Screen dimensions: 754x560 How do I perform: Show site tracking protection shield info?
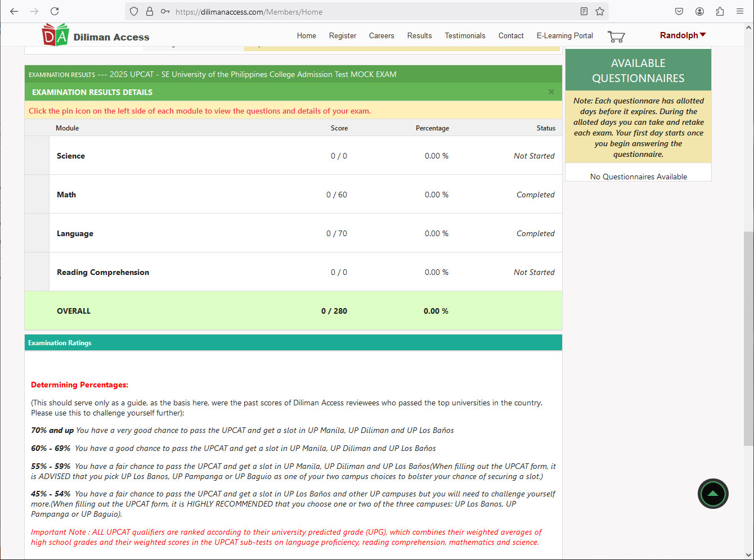pyautogui.click(x=134, y=11)
